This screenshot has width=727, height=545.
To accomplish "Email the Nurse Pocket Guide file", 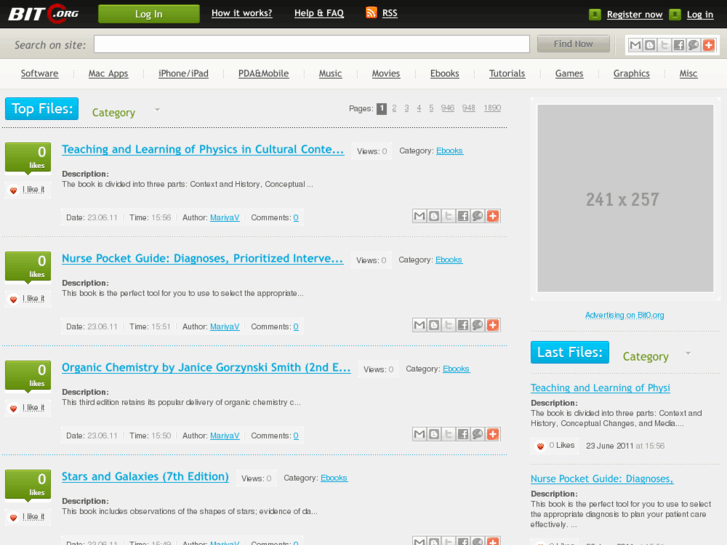I will tap(419, 325).
